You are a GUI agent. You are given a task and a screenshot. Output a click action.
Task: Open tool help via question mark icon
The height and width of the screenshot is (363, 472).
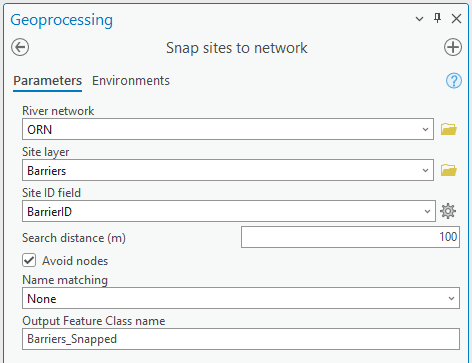(454, 81)
